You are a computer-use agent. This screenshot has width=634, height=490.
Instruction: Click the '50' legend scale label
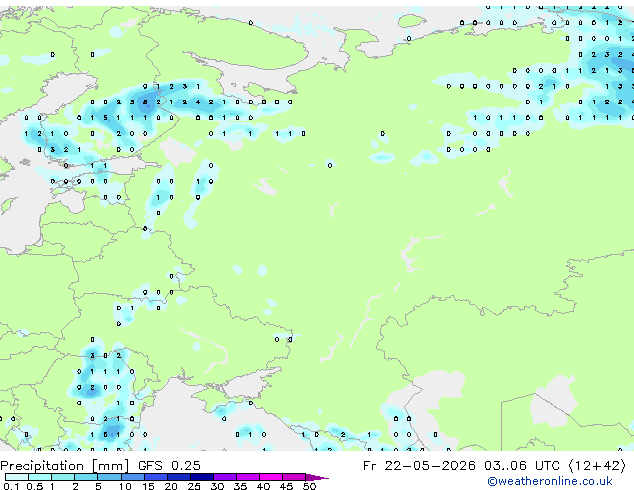(x=309, y=486)
